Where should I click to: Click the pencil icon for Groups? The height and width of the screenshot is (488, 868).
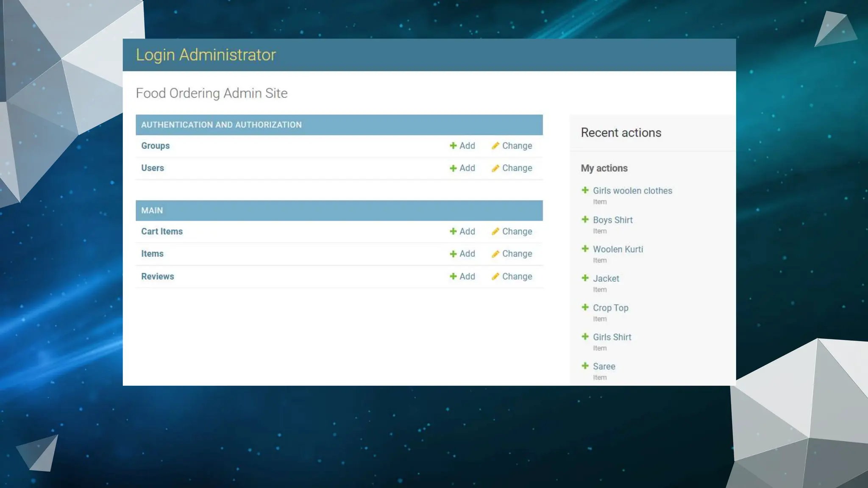[x=495, y=146]
